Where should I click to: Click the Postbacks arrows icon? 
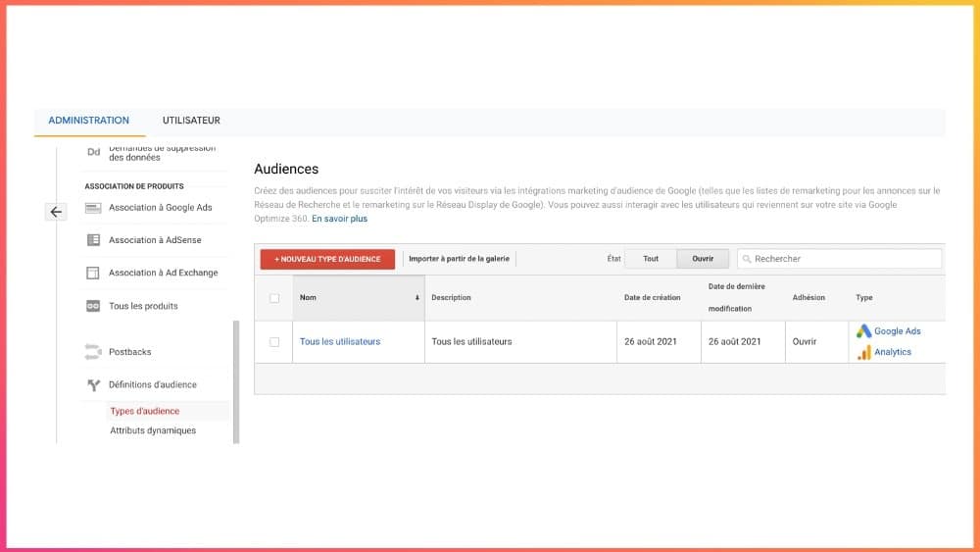tap(93, 352)
